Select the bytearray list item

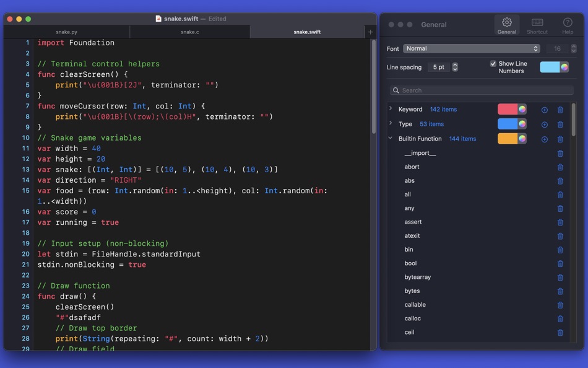tap(417, 277)
